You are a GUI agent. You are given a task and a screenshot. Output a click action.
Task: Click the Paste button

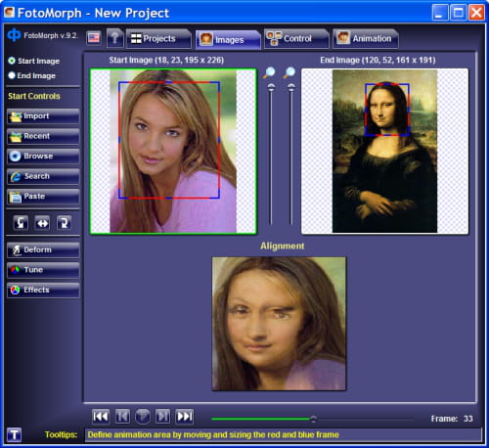[43, 197]
